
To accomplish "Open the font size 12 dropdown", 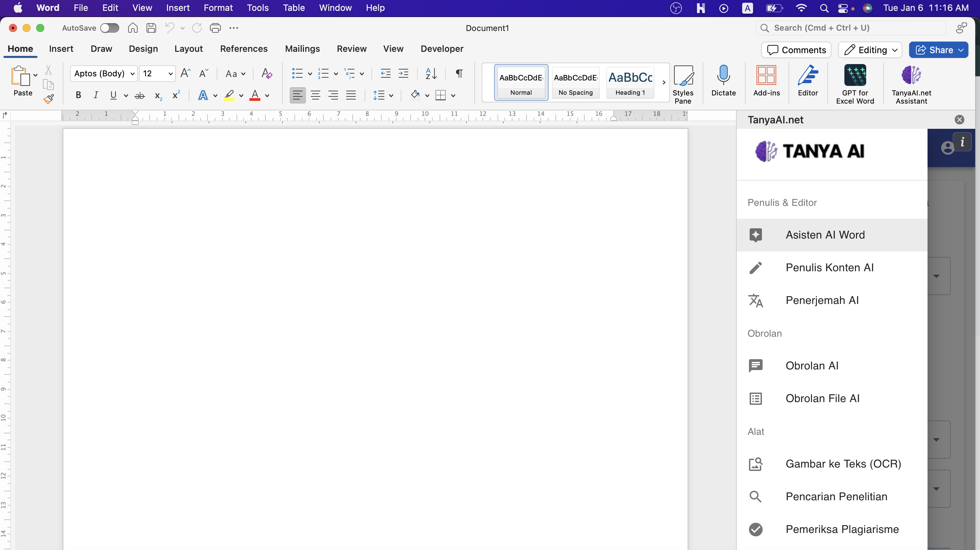I will click(x=170, y=73).
